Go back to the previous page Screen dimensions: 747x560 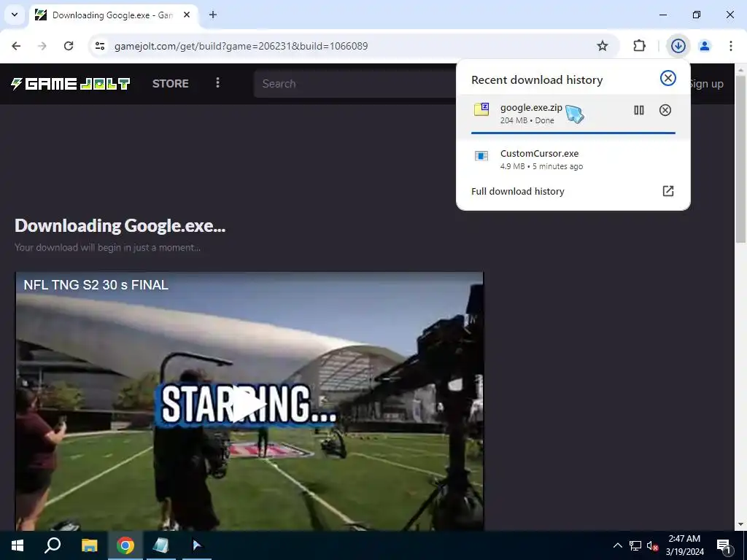click(x=16, y=46)
